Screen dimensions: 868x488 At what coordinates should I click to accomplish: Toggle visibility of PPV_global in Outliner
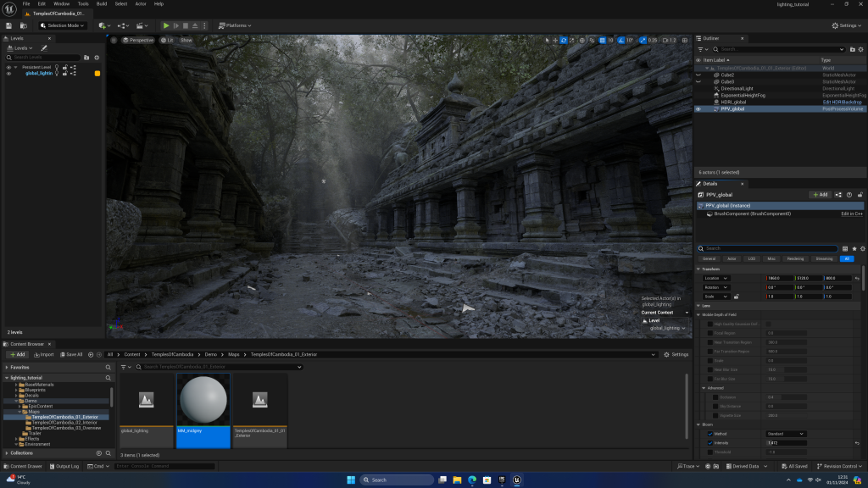(698, 109)
